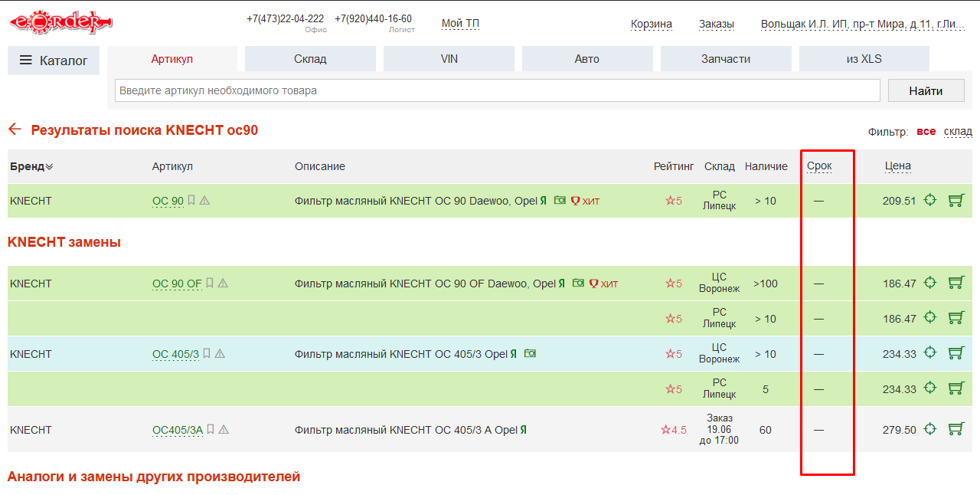Add 209.51 priced item to cart
This screenshot has width=980, height=495.
[x=955, y=200]
